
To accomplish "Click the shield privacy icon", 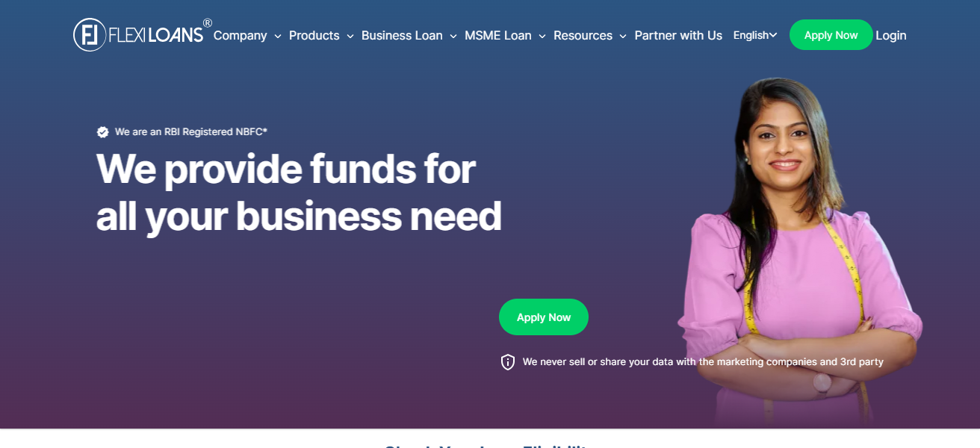I will tap(508, 362).
